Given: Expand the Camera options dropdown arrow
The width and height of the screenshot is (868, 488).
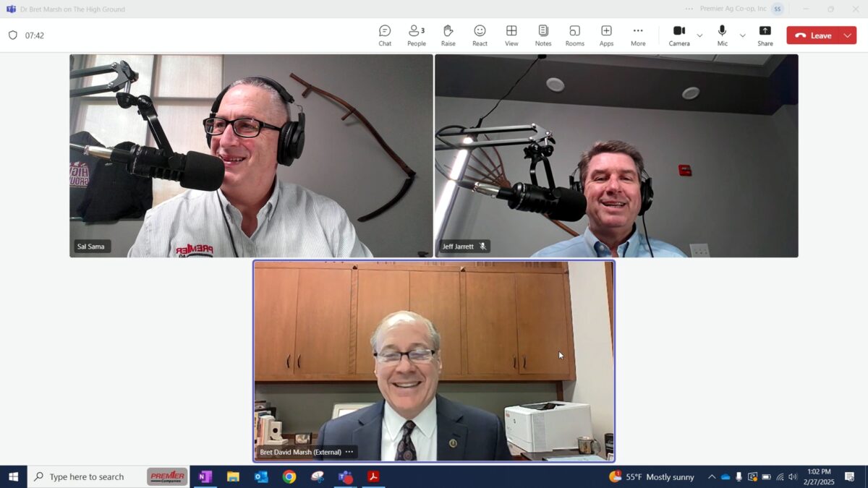Looking at the screenshot, I should [x=699, y=35].
